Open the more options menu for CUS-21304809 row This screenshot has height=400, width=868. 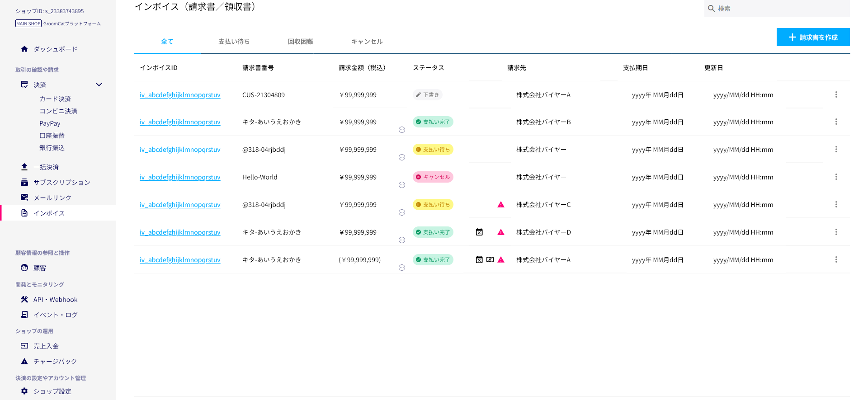click(x=836, y=94)
